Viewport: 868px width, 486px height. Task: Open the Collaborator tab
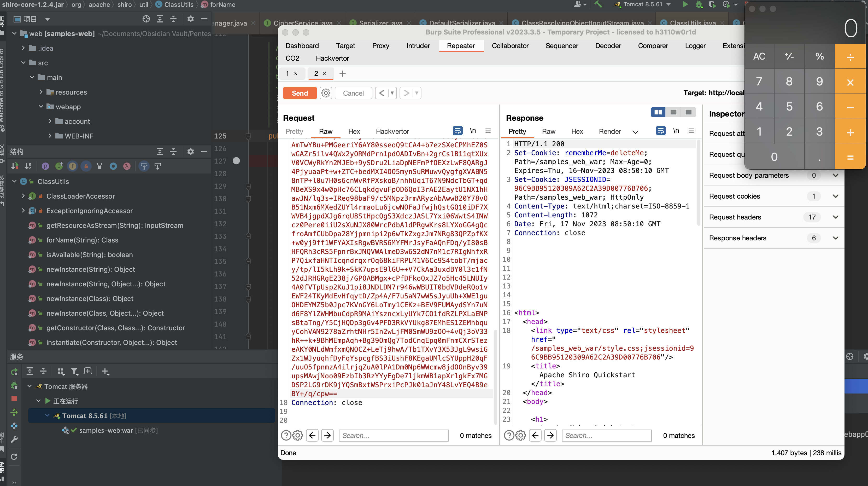pos(510,45)
